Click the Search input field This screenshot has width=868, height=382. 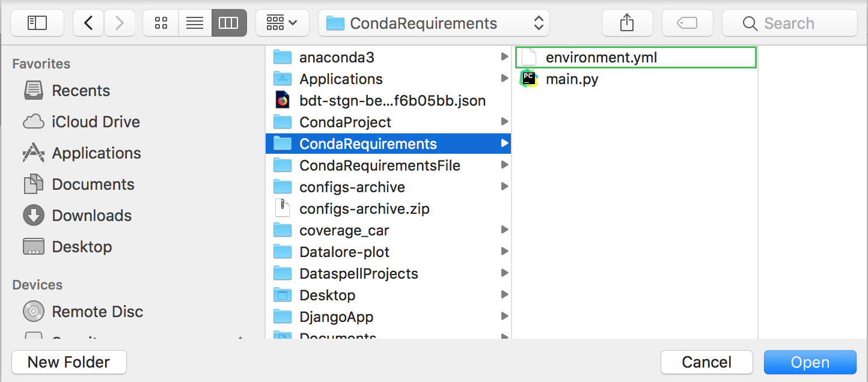[x=789, y=22]
